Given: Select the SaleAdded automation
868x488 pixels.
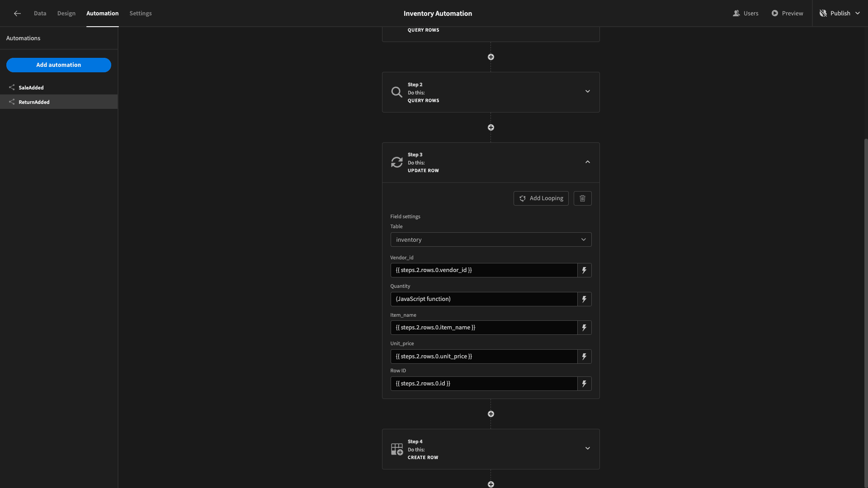Looking at the screenshot, I should pos(59,88).
